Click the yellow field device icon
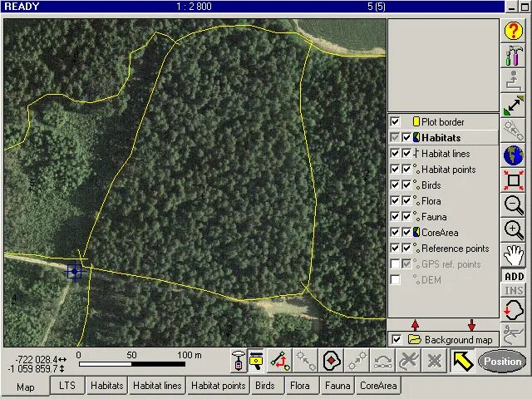 tap(257, 361)
